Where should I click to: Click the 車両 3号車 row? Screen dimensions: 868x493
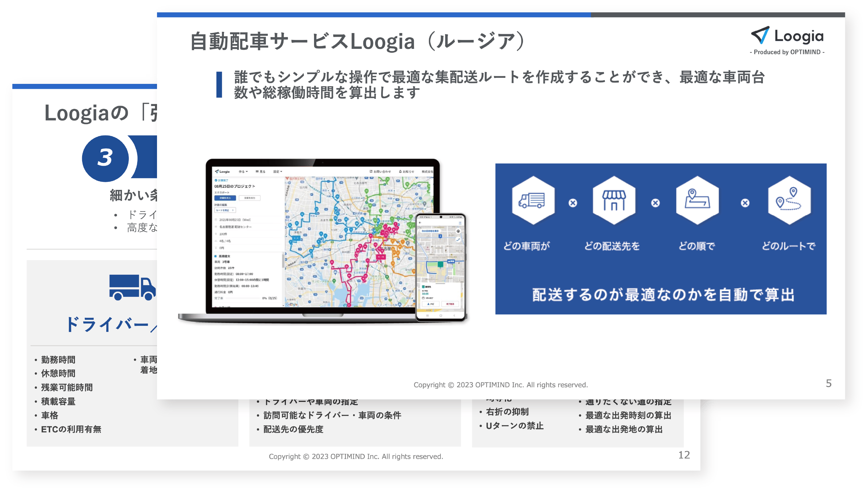[x=222, y=262]
